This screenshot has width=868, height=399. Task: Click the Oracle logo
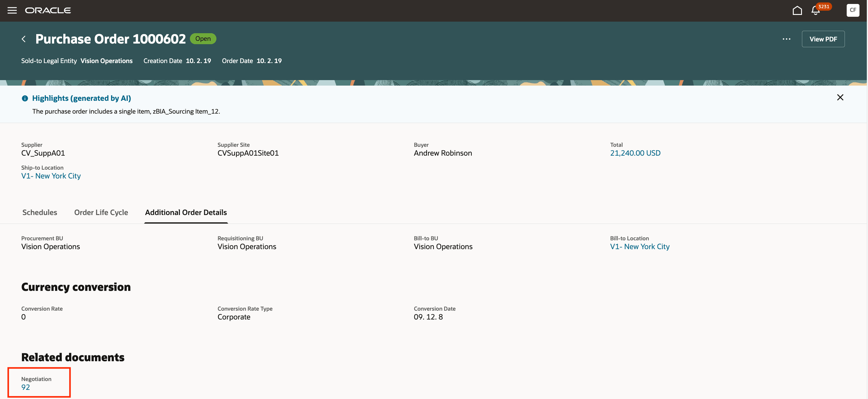48,10
